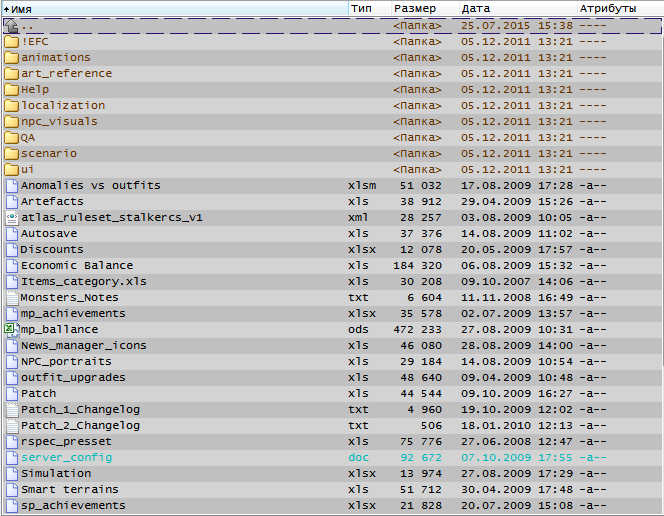664x516 pixels.
Task: Sort the list by the Размер column header
Action: [425, 8]
